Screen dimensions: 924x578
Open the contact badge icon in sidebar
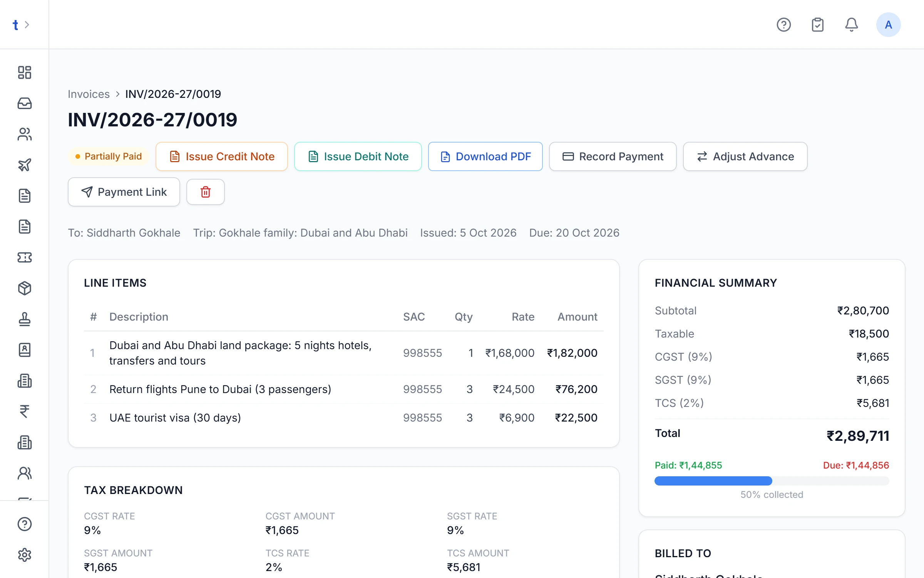(x=24, y=350)
